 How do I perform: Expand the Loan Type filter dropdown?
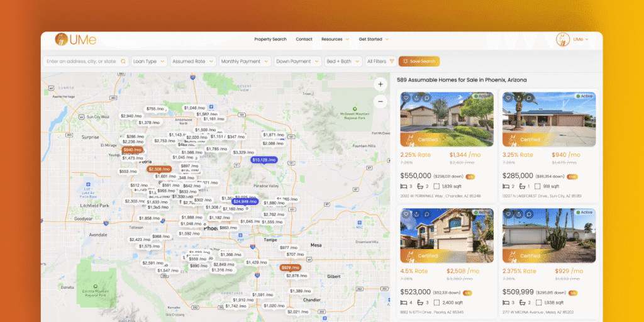[149, 62]
